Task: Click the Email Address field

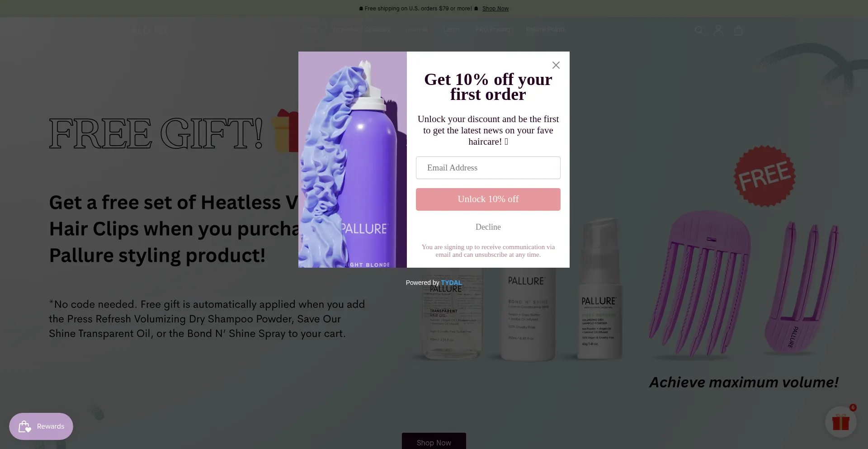Action: point(488,168)
